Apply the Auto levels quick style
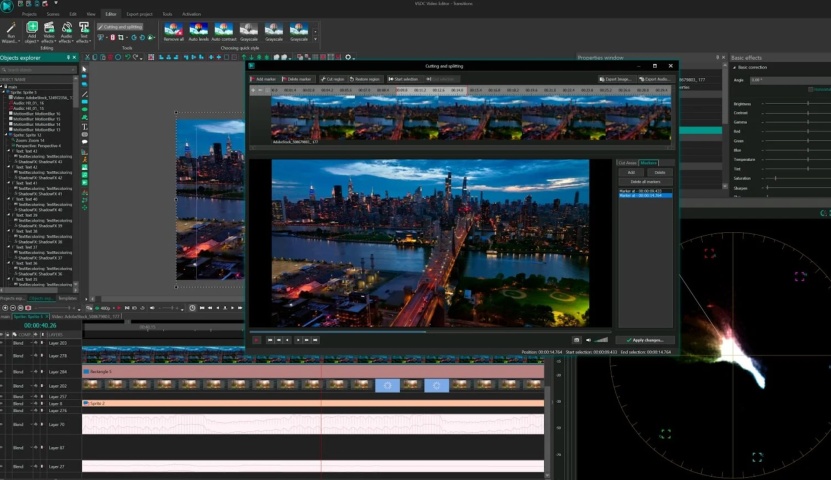Viewport: 831px width, 480px height. coord(199,32)
